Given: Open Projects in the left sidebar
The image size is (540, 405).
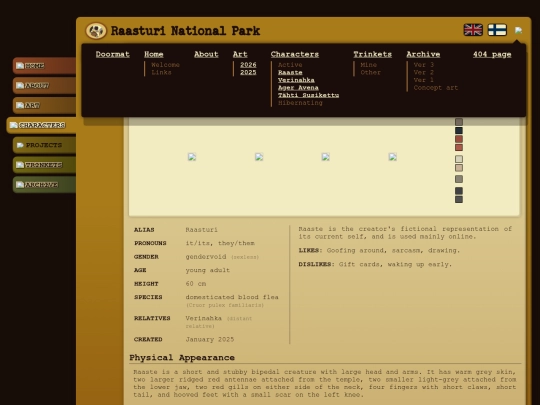Looking at the screenshot, I should coord(44,145).
